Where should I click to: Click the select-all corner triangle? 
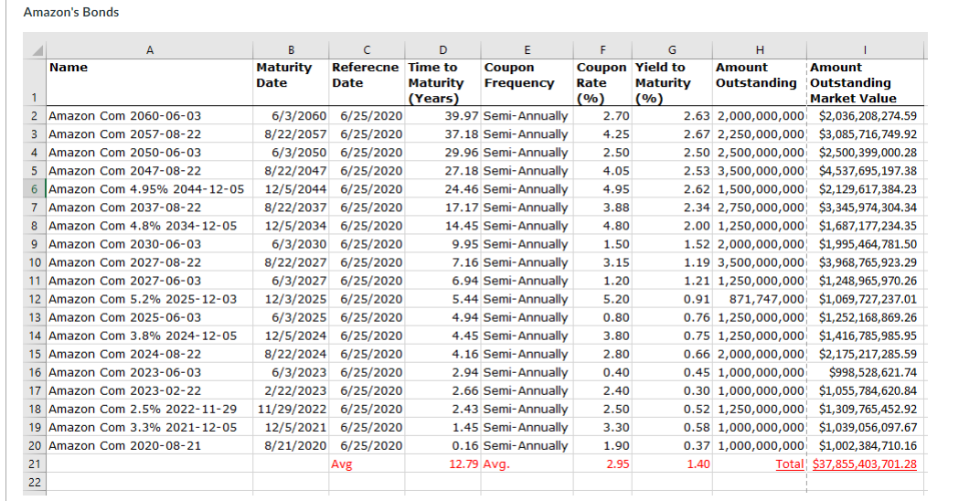[x=35, y=50]
